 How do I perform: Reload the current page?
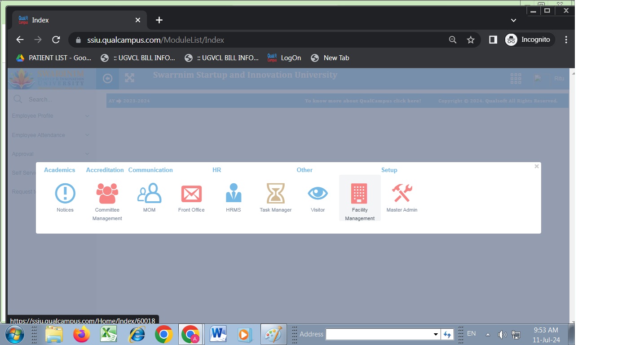coord(56,40)
